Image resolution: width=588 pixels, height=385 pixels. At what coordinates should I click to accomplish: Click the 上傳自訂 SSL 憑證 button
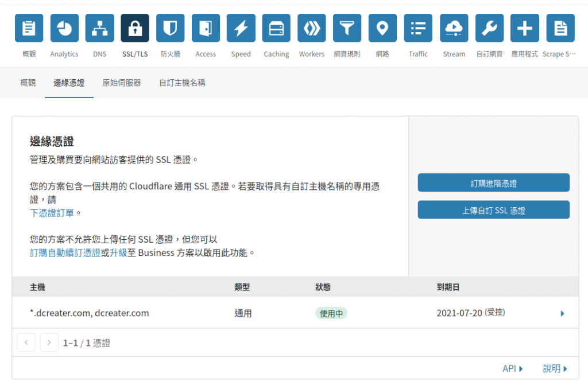pos(493,210)
